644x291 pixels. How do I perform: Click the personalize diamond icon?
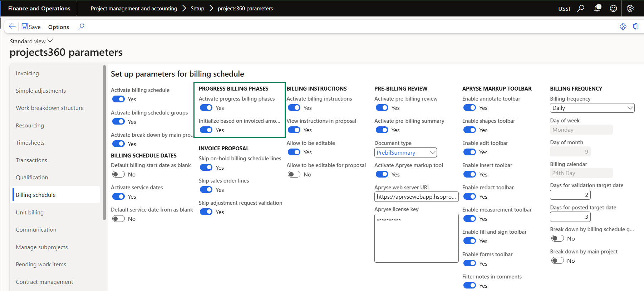[x=623, y=26]
